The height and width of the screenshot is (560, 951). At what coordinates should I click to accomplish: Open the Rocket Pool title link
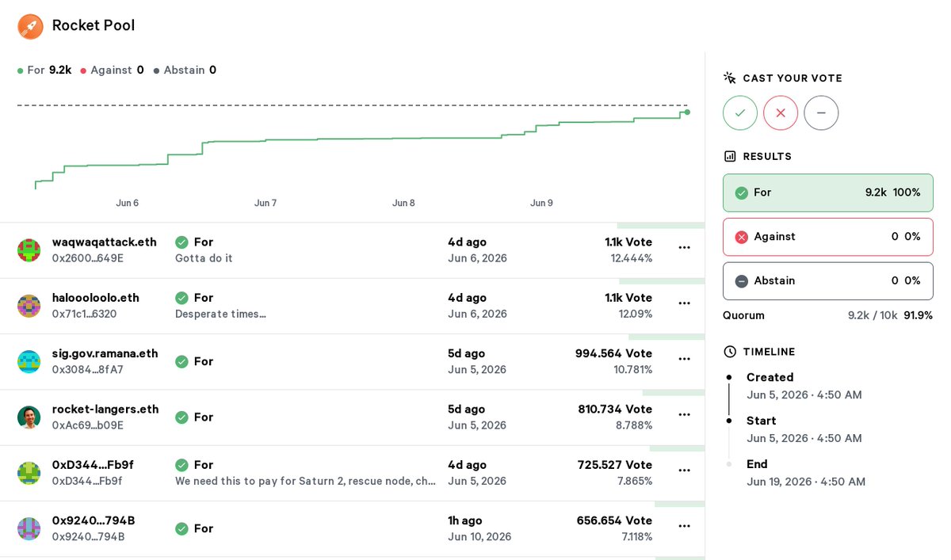coord(94,25)
